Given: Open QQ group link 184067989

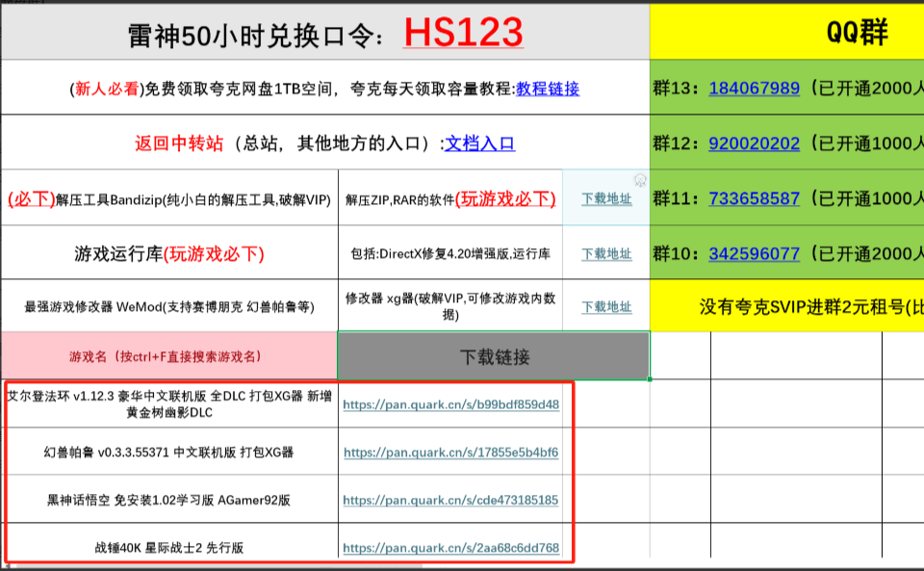Looking at the screenshot, I should 754,89.
